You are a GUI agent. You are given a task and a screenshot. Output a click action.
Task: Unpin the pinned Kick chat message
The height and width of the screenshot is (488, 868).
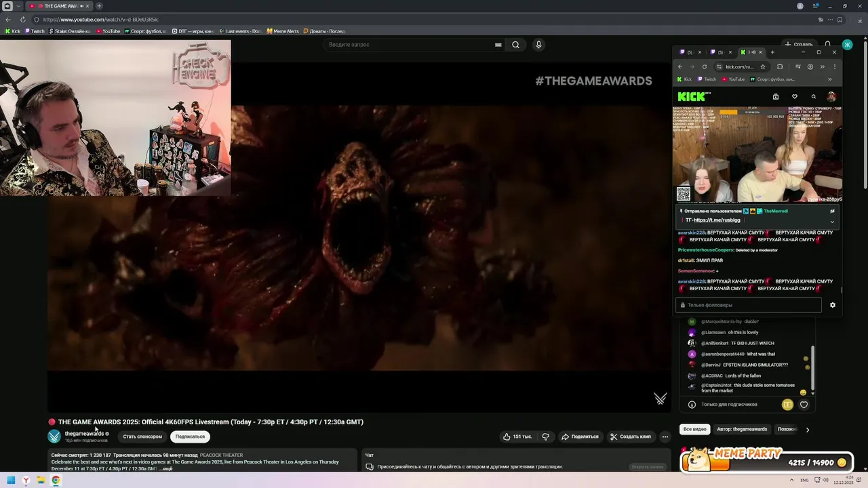(832, 211)
